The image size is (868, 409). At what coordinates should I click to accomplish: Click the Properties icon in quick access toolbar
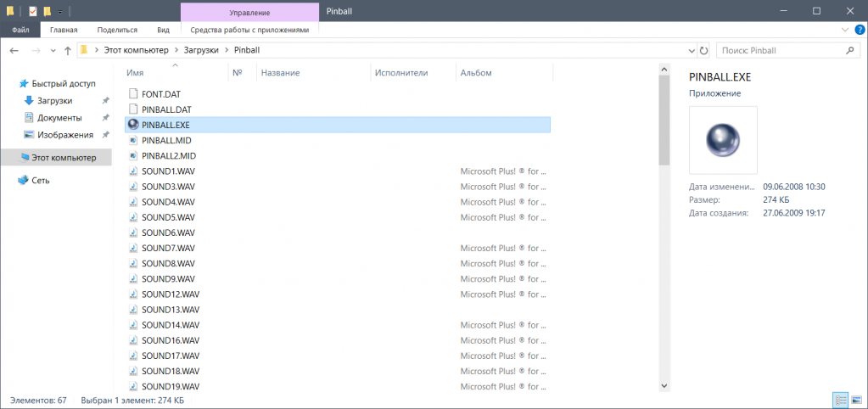(33, 11)
